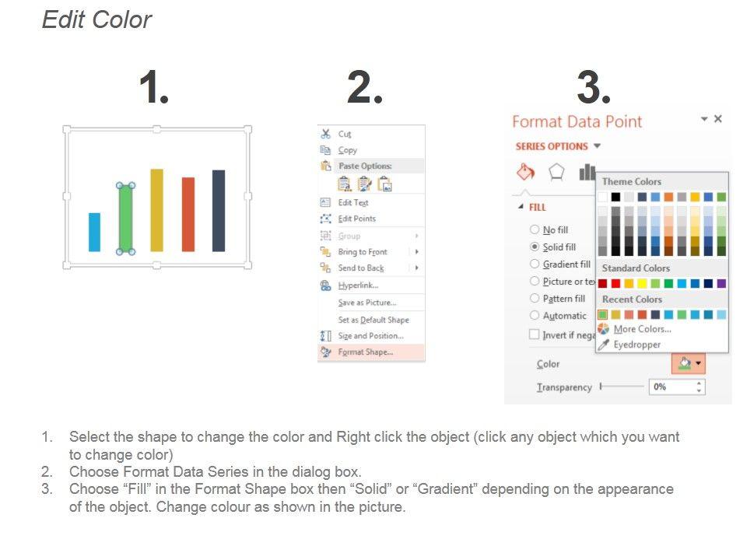
Task: Open the Series Options bar chart tab
Action: (x=587, y=172)
